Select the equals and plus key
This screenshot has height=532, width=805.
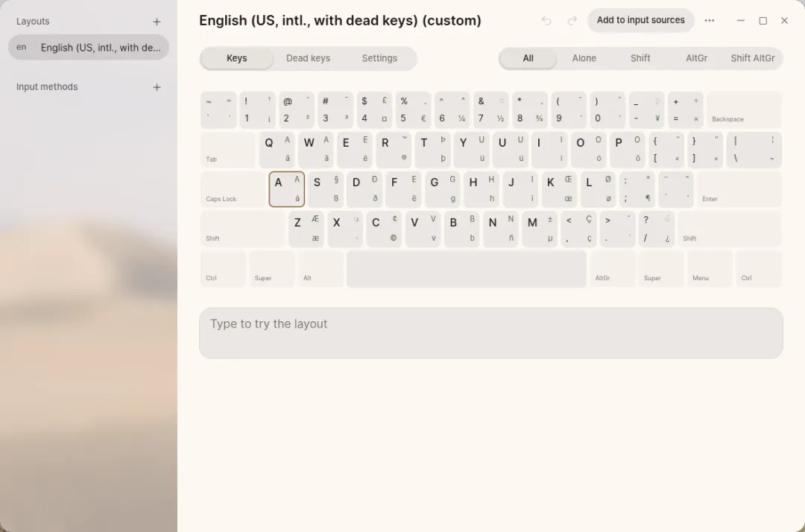[x=686, y=110]
